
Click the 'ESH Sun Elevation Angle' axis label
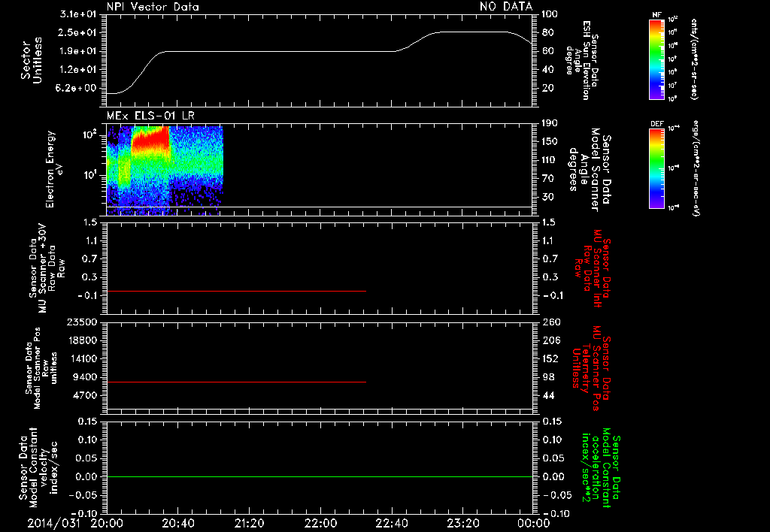click(583, 60)
